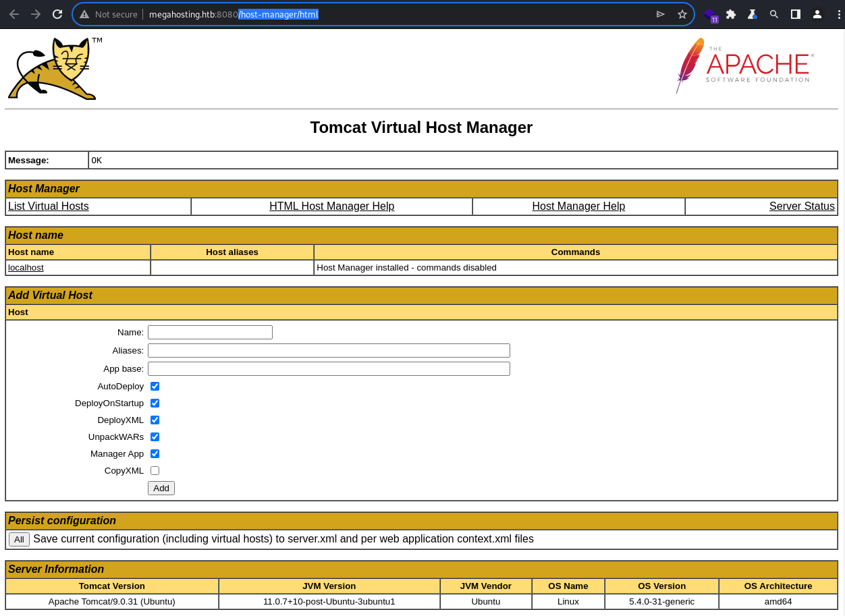The height and width of the screenshot is (616, 845).
Task: Click the 'DeployOnStartup' label text
Action: pos(109,403)
